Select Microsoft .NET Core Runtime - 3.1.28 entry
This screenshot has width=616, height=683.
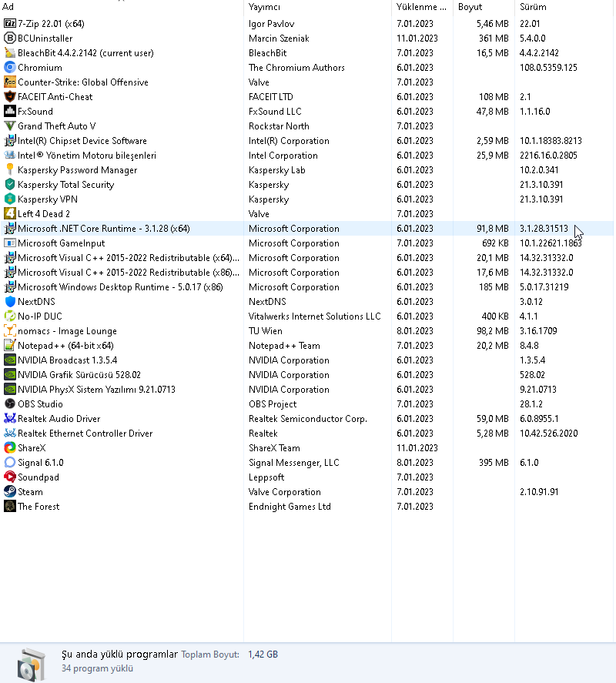tap(307, 228)
